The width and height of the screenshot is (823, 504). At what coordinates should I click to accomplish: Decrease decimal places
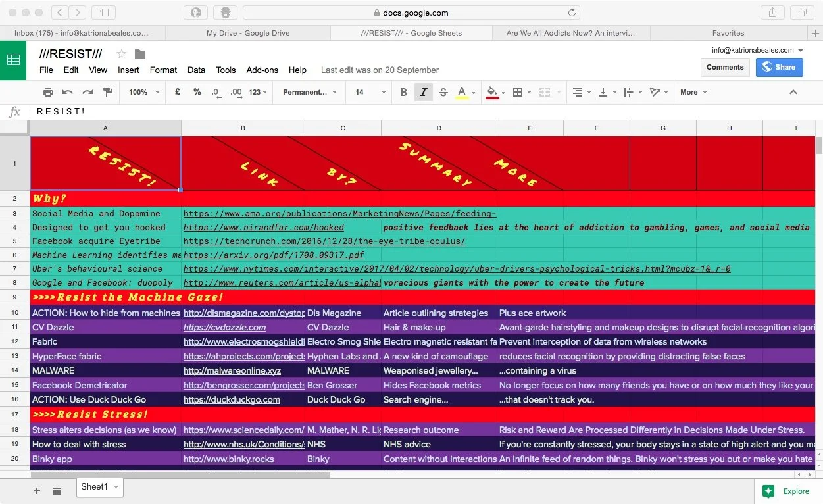pos(216,92)
